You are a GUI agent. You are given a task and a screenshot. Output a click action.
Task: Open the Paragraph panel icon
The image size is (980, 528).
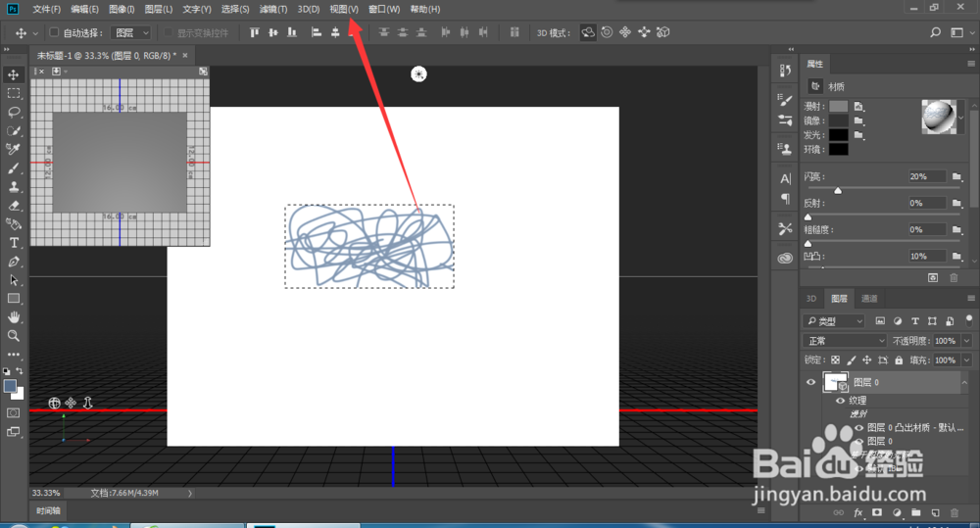tap(785, 199)
